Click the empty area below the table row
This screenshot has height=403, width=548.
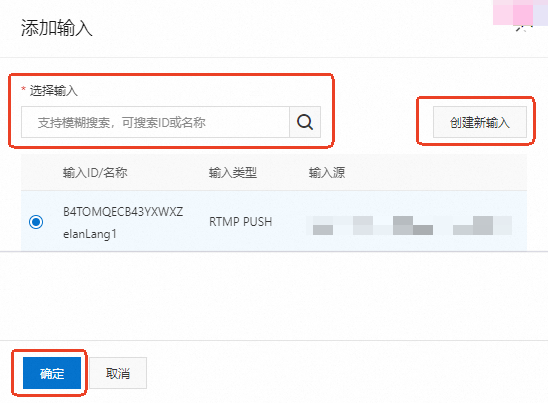point(274,295)
